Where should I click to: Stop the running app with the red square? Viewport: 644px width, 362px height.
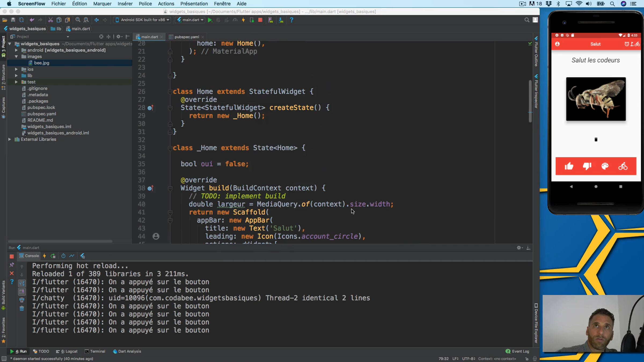[260, 20]
